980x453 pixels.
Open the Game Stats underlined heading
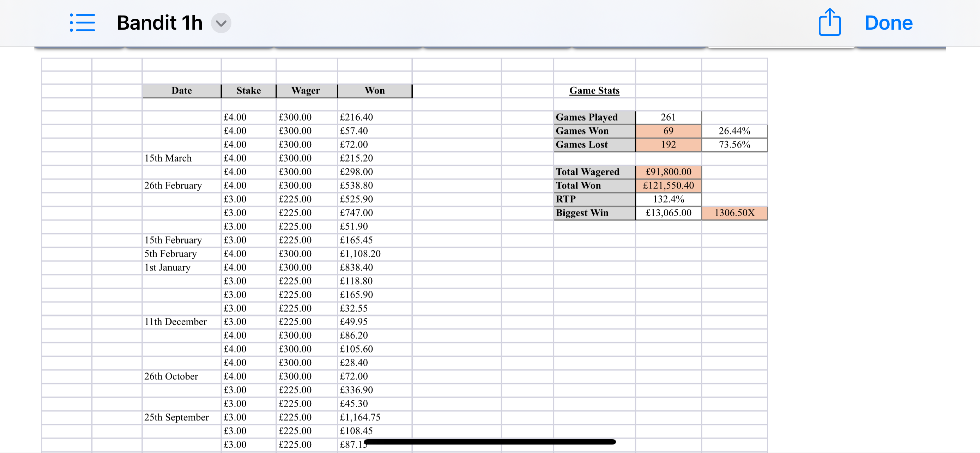(594, 91)
